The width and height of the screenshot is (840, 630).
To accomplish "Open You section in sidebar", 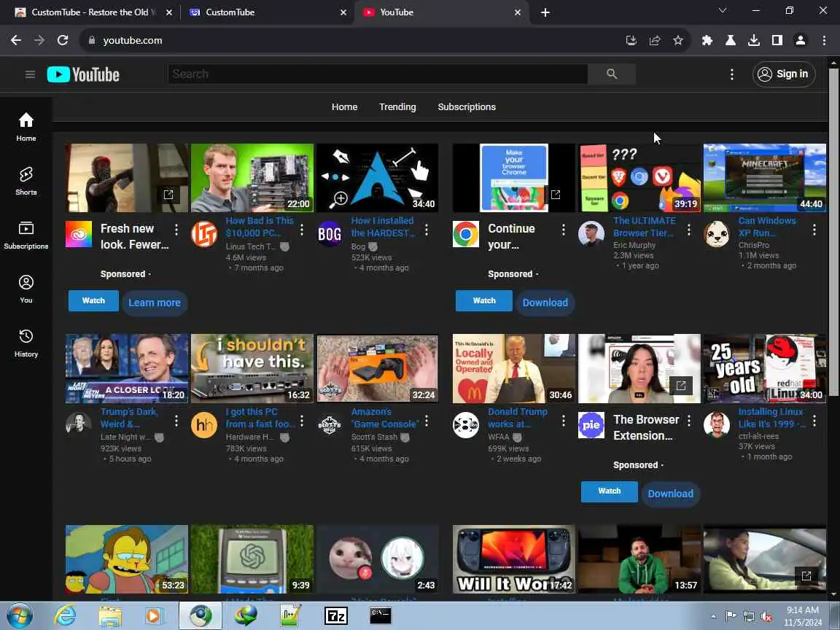I will pos(26,289).
